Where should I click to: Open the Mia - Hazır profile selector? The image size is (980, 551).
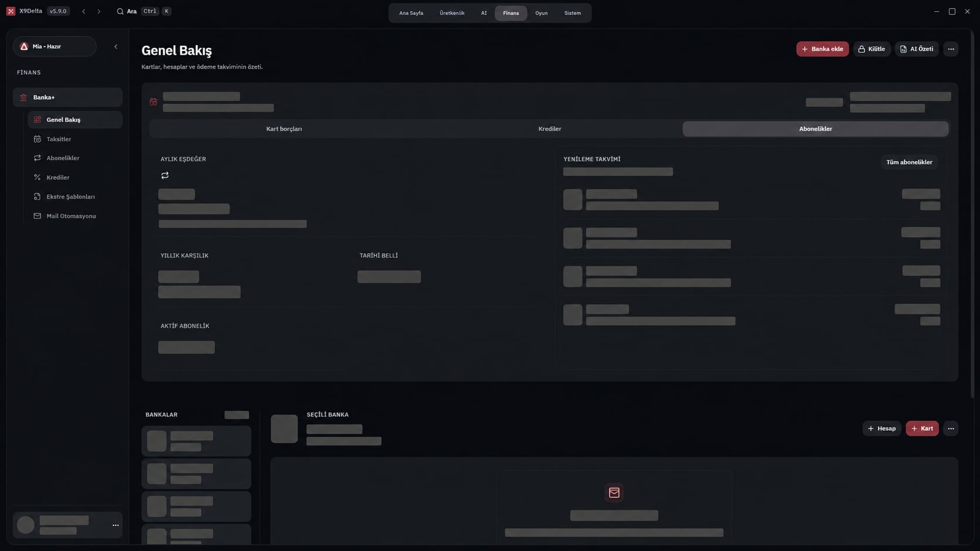tap(55, 46)
